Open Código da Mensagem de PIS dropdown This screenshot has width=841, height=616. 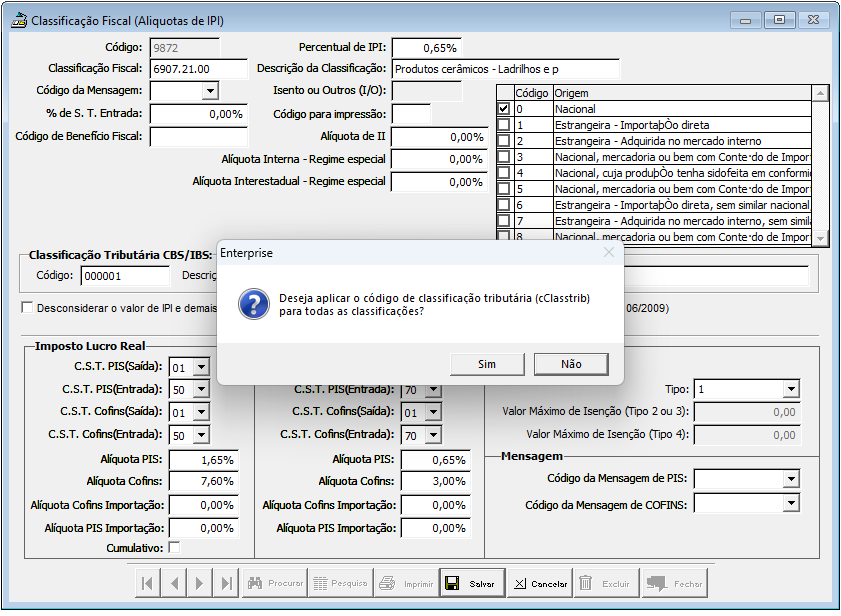(x=791, y=480)
